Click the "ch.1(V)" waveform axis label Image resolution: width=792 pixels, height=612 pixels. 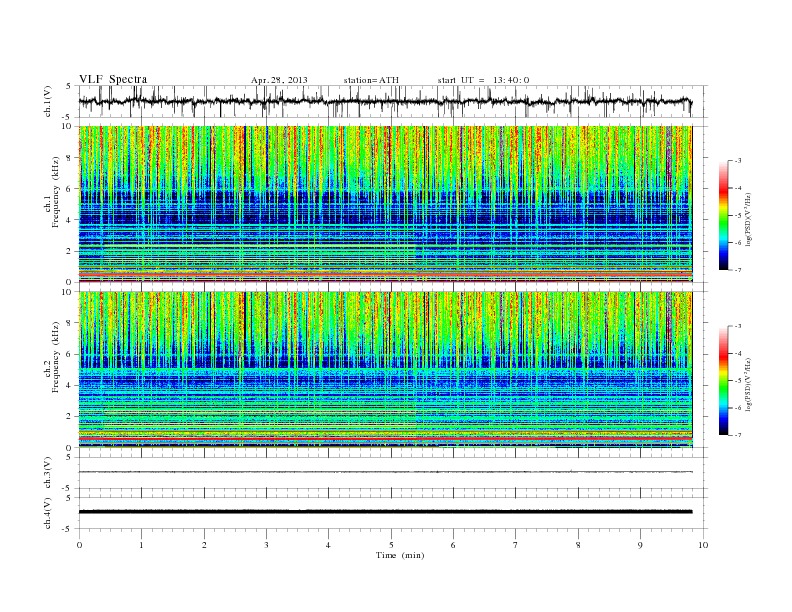tap(48, 101)
